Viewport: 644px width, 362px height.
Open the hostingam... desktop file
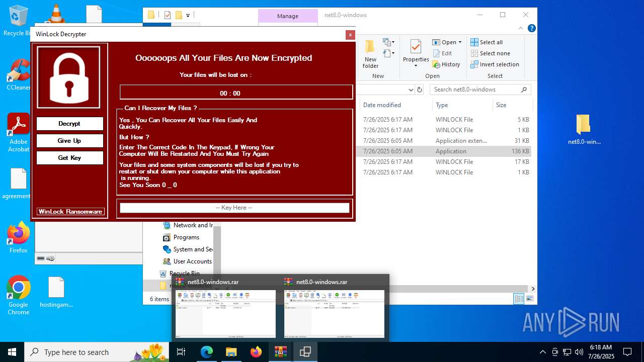point(56,292)
